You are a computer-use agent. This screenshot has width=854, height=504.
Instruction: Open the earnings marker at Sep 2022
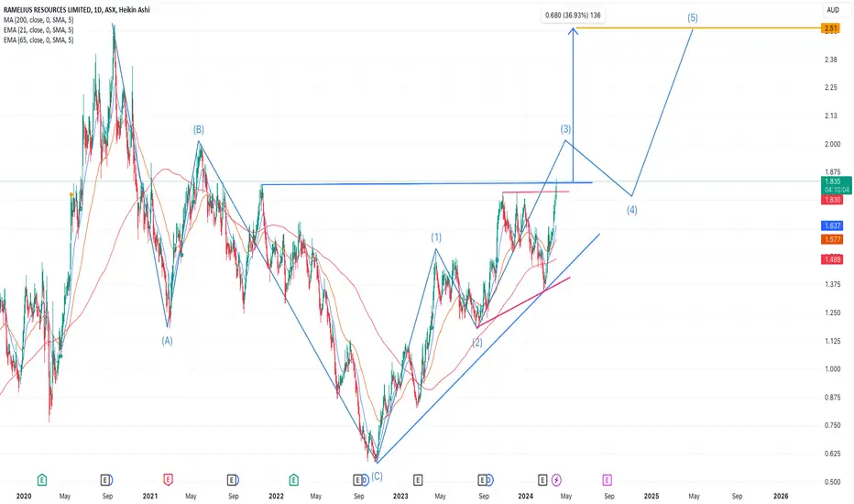coord(357,480)
